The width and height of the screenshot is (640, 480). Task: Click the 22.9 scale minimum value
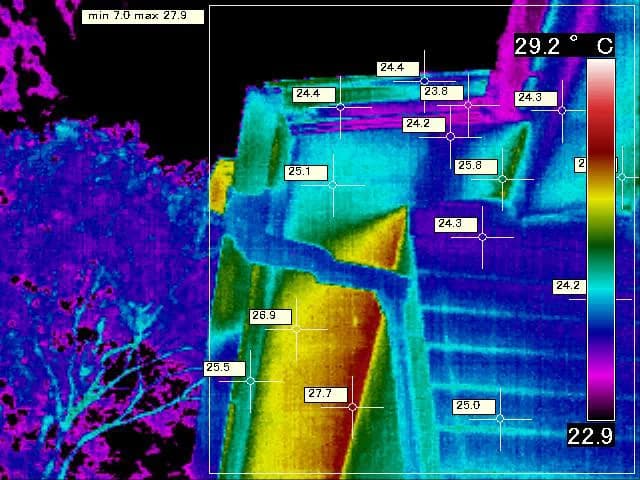pos(591,436)
